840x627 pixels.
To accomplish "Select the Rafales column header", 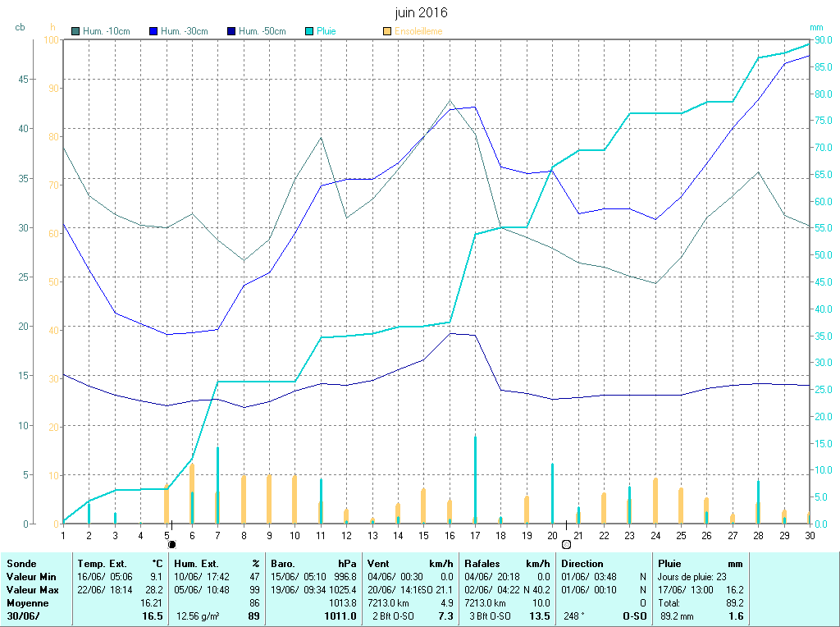I will 482,564.
